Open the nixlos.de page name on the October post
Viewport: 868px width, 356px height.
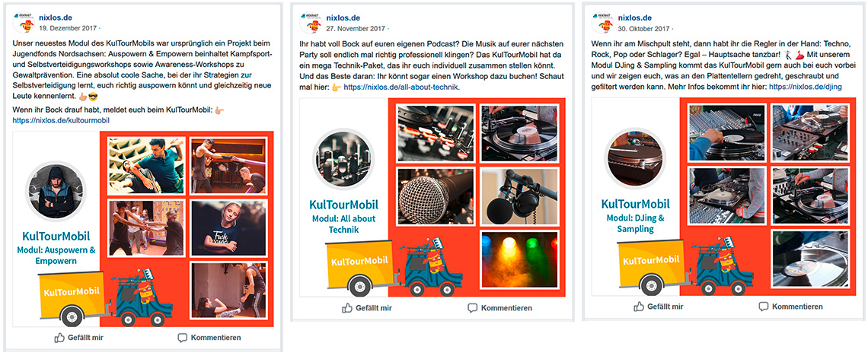coord(634,17)
